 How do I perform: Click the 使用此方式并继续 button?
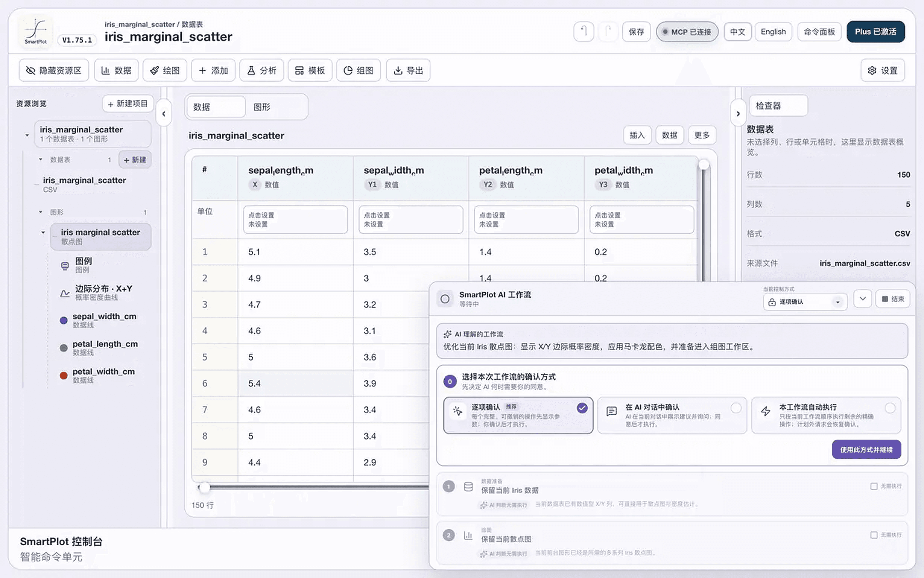(x=866, y=450)
